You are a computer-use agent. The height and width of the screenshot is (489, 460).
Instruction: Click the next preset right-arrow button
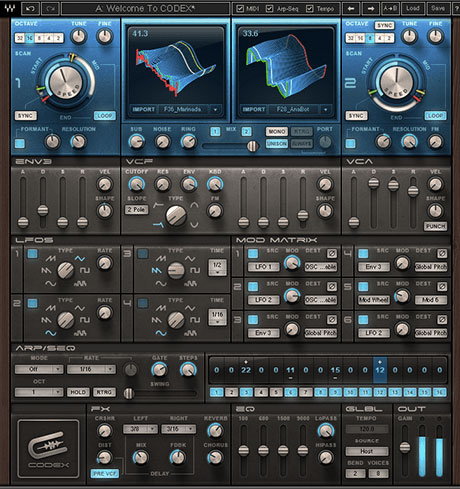coord(370,9)
